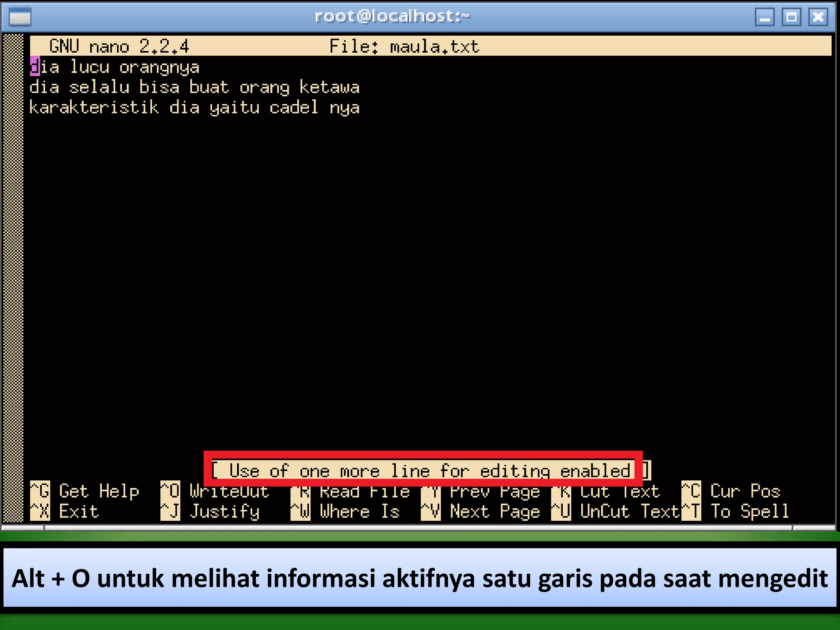The image size is (840, 630).
Task: Click the ^U UnCut Text shortcut
Action: 616,511
